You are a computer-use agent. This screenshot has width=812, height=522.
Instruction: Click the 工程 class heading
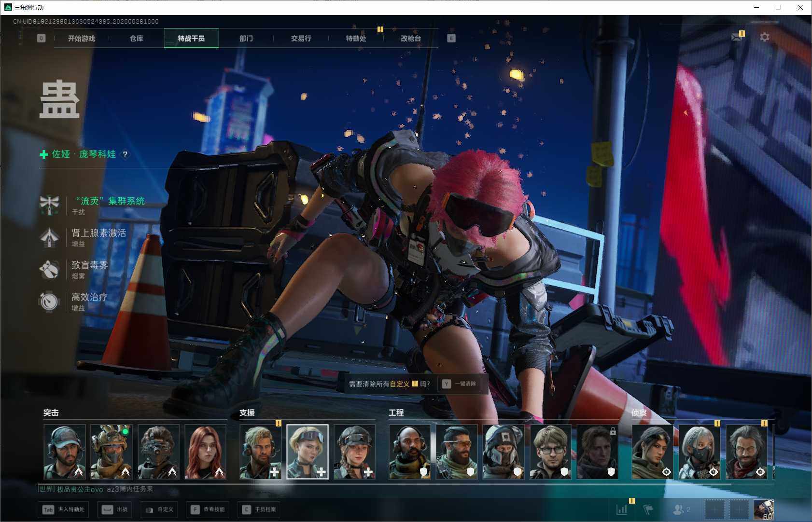coord(396,413)
